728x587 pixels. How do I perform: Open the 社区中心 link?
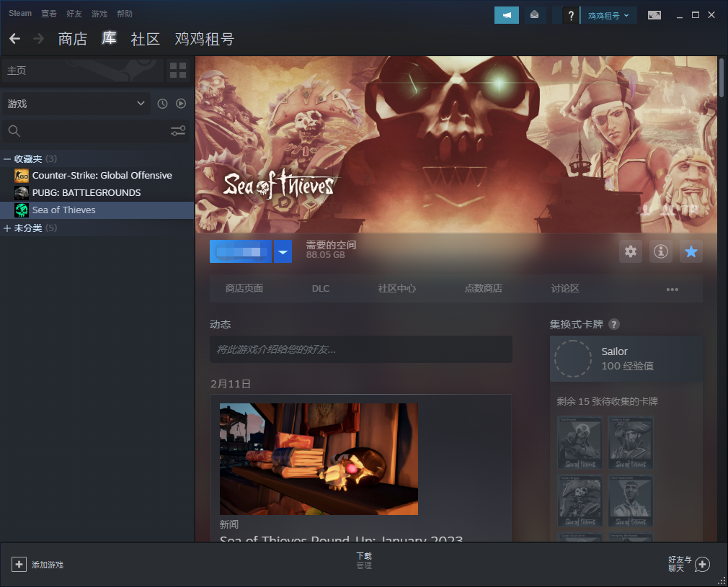[x=397, y=289]
